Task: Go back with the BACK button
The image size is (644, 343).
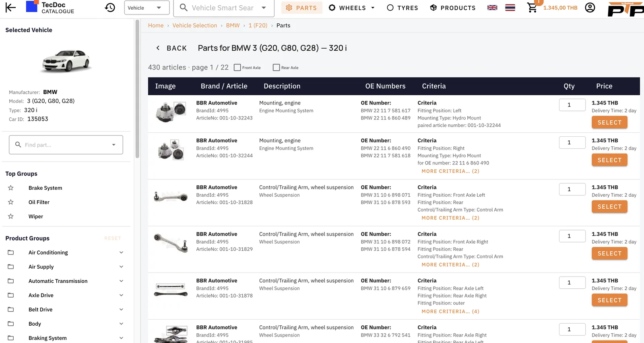Action: coord(171,48)
